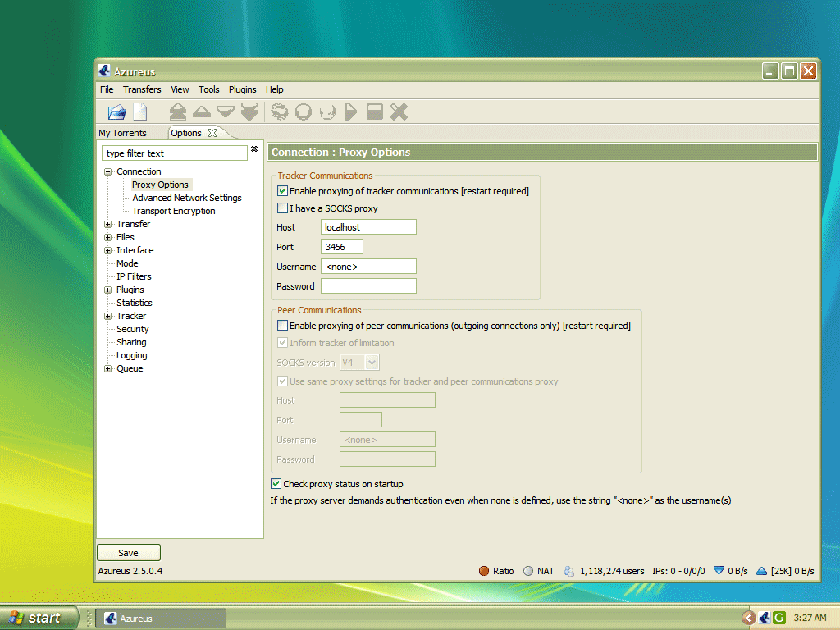The height and width of the screenshot is (630, 840).
Task: Close the Options tab via its X
Action: coord(212,133)
